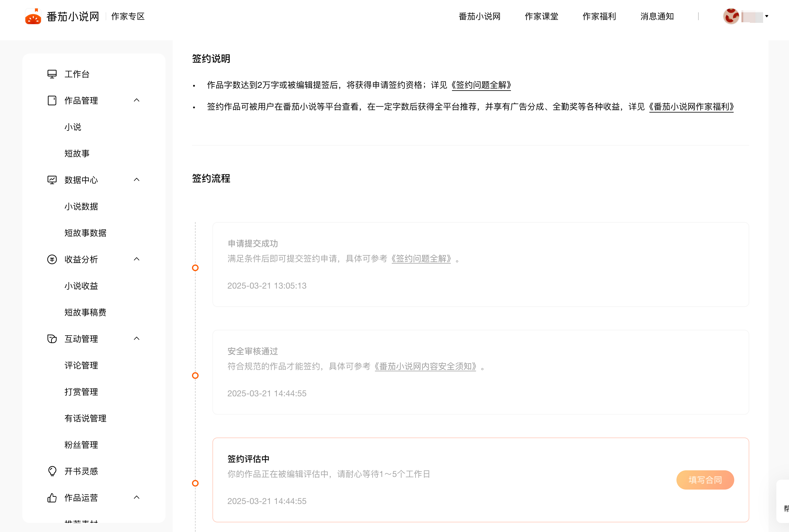The image size is (789, 532).
Task: Open 打赏管理 in sidebar
Action: (x=81, y=391)
